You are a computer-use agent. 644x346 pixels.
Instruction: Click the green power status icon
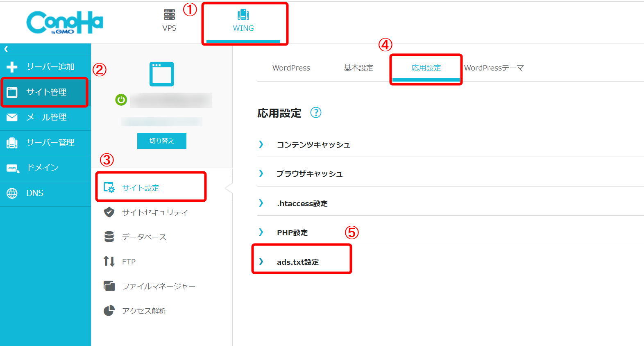coord(121,100)
